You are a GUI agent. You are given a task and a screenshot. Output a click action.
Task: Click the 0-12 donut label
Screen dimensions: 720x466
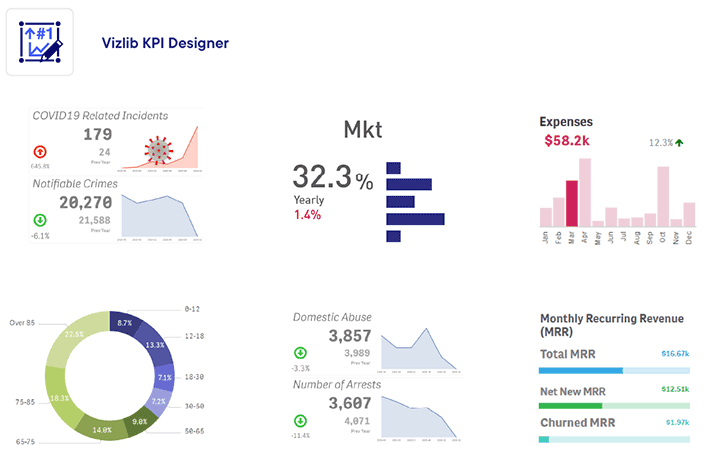click(x=192, y=309)
